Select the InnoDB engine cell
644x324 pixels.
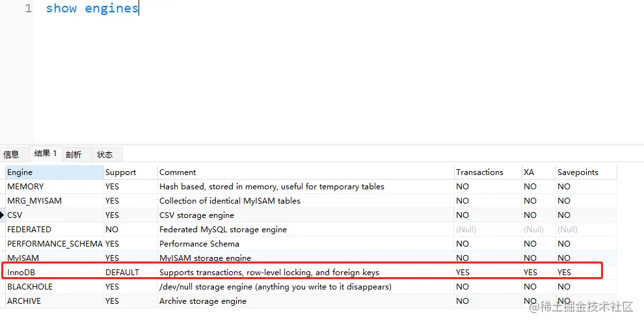pyautogui.click(x=21, y=272)
